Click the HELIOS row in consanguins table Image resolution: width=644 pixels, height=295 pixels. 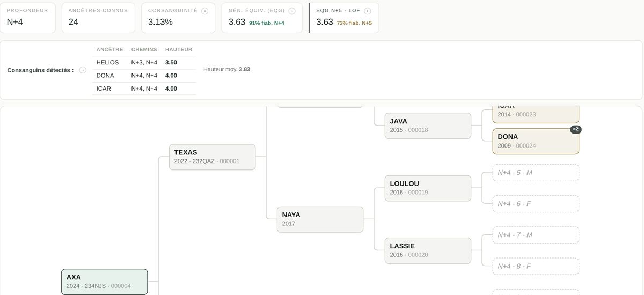[x=144, y=62]
